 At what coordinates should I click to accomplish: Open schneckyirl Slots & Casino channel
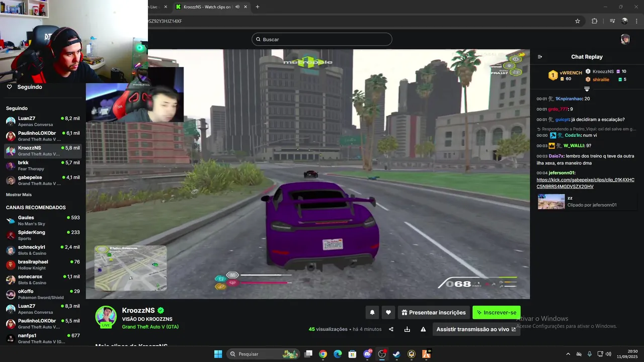pyautogui.click(x=42, y=250)
